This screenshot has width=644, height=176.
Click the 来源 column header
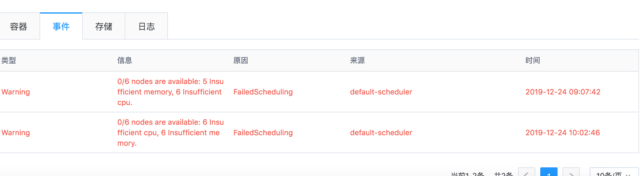point(358,61)
